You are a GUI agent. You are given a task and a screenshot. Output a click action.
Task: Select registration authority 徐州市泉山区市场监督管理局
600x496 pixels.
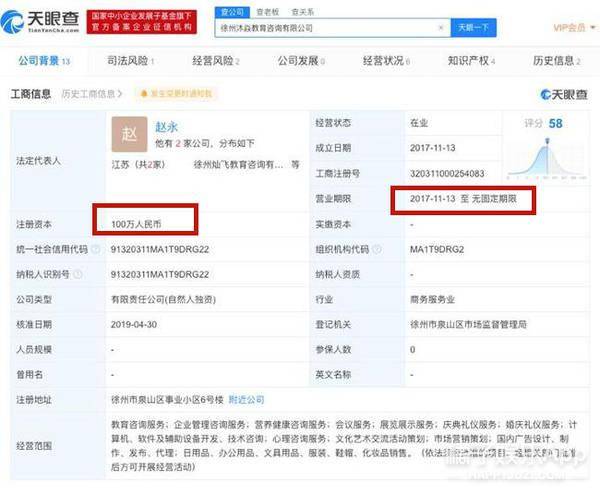pyautogui.click(x=468, y=325)
